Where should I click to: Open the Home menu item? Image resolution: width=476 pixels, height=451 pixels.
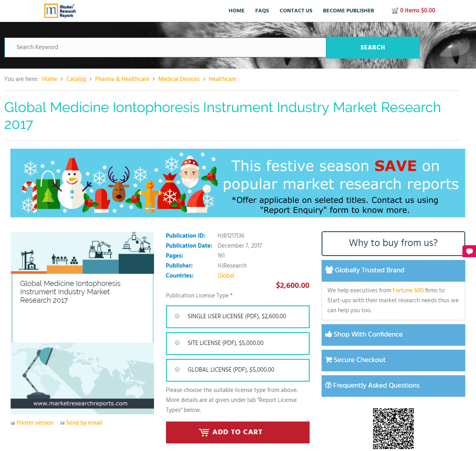tap(237, 11)
